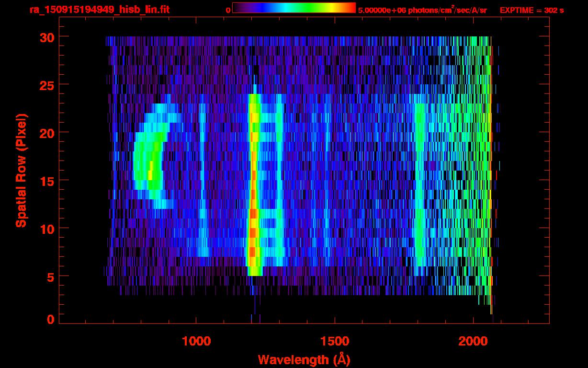Click the rainbow color scale bar
This screenshot has width=588, height=368.
294,8
